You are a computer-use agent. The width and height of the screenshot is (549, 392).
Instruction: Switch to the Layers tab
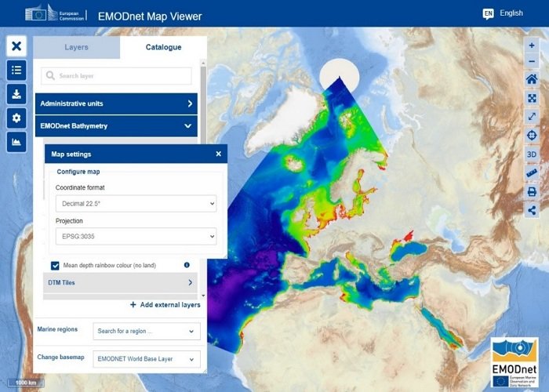tap(76, 47)
